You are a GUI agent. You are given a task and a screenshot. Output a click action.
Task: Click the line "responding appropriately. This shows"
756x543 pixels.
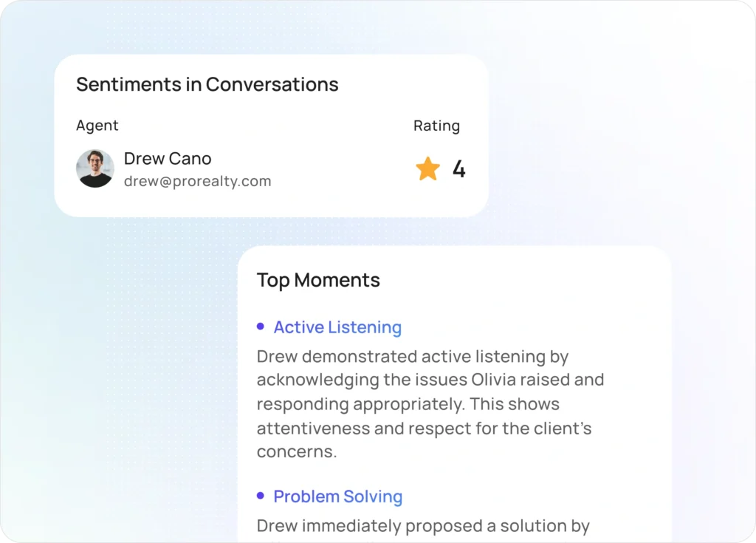pos(408,404)
